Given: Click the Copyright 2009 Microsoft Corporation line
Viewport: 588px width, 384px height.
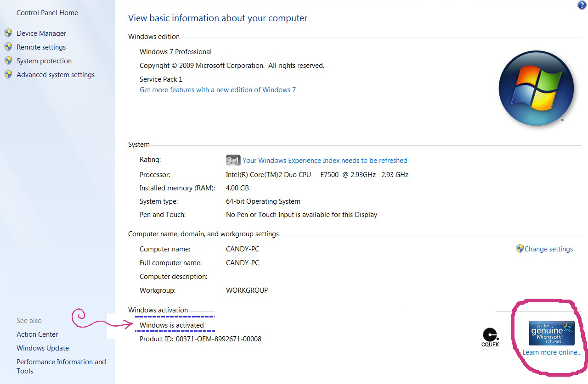Looking at the screenshot, I should (232, 66).
